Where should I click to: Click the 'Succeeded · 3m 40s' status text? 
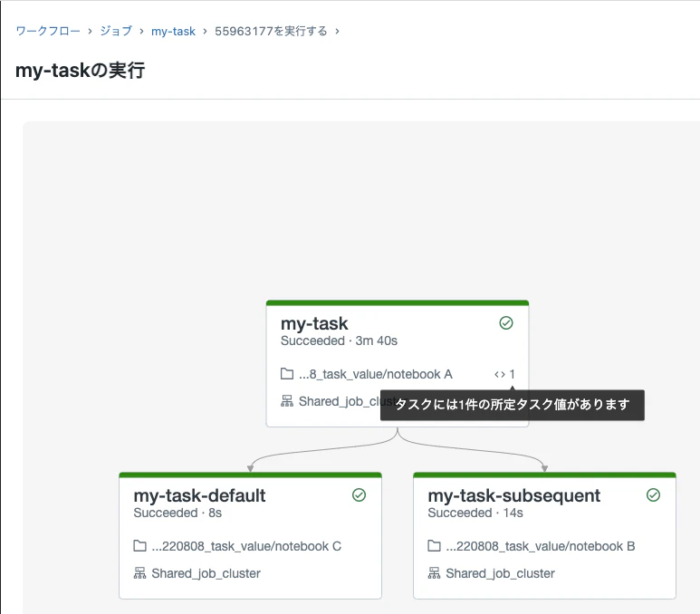[339, 341]
